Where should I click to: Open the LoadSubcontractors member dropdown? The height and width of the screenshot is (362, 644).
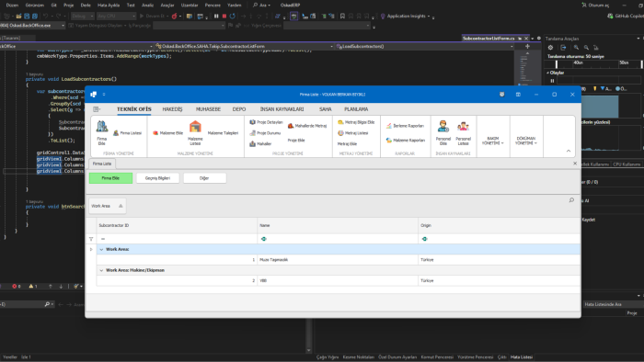[x=425, y=46]
